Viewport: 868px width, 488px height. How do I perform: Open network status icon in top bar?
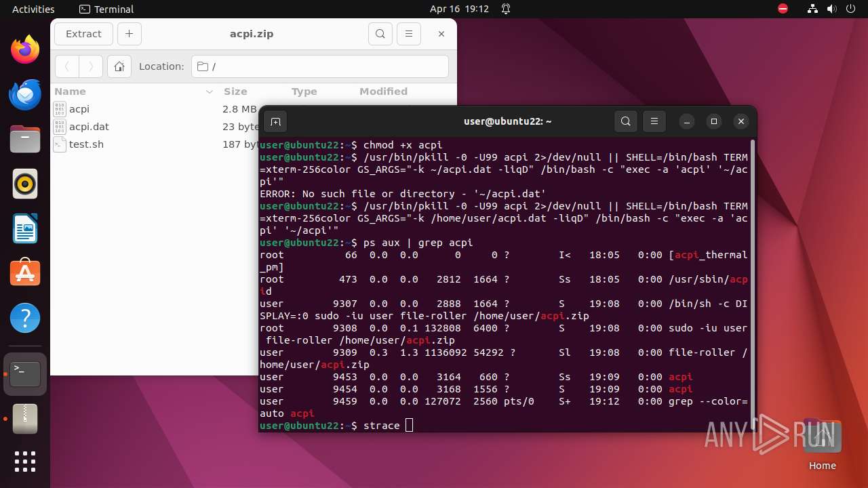(x=812, y=9)
